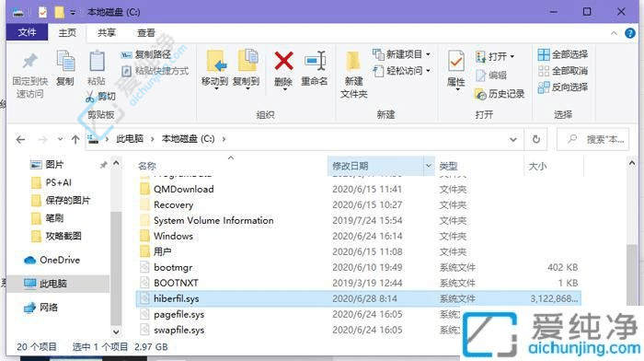Go up one folder level
644x361 pixels.
[x=75, y=140]
